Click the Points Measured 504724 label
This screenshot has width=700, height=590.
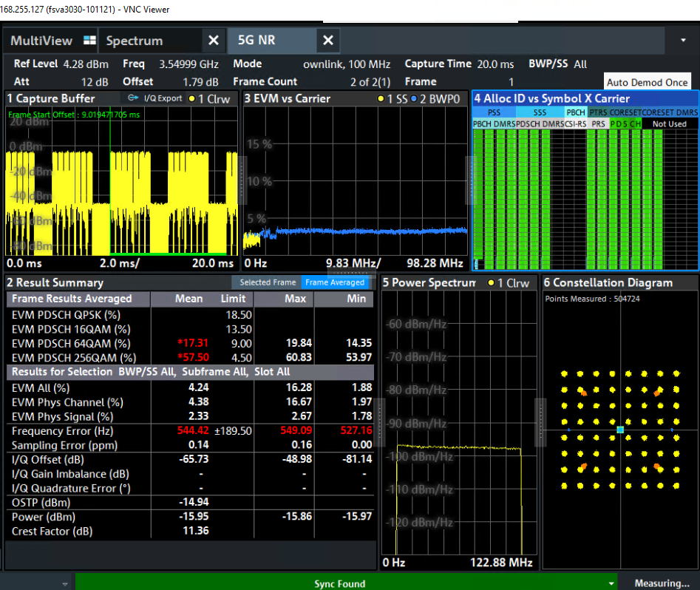(x=592, y=299)
